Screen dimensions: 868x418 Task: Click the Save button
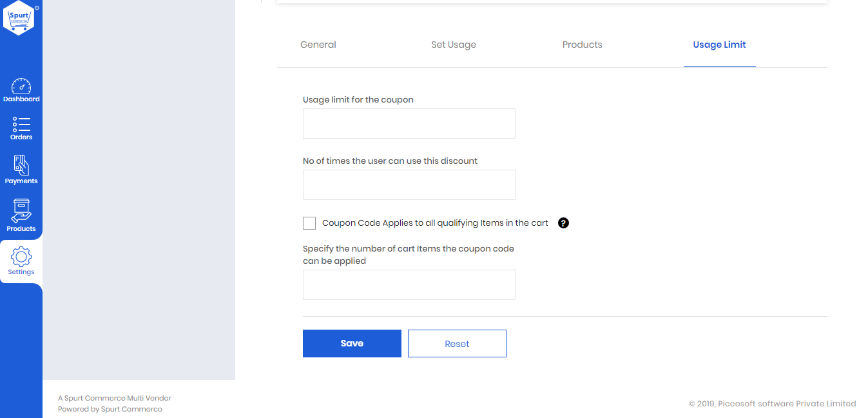pos(352,343)
